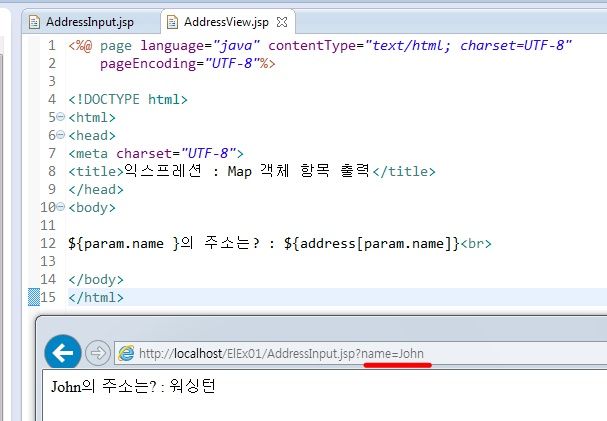The width and height of the screenshot is (607, 421).
Task: Click ${param.name } expression on line 12
Action: pyautogui.click(x=124, y=244)
